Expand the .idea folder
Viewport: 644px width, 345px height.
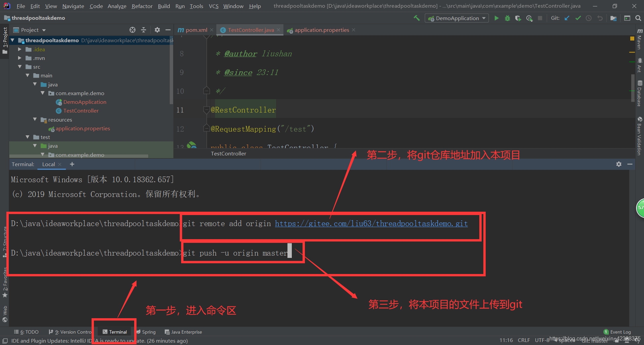20,49
